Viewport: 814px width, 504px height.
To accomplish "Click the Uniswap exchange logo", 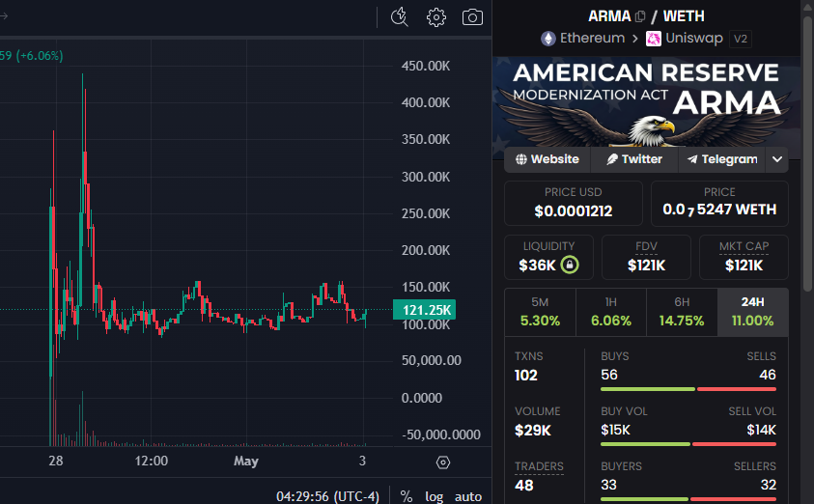I will [x=653, y=39].
